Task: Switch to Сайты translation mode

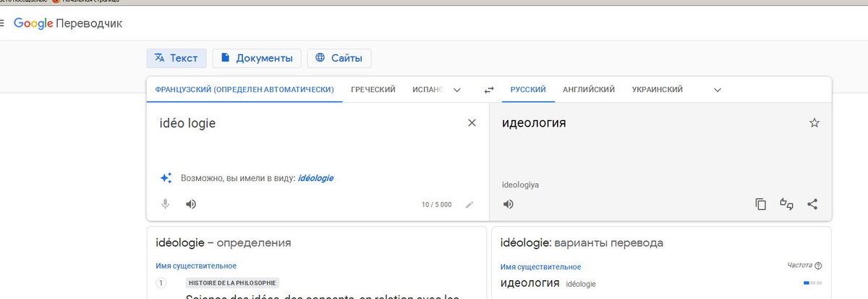Action: click(x=339, y=58)
